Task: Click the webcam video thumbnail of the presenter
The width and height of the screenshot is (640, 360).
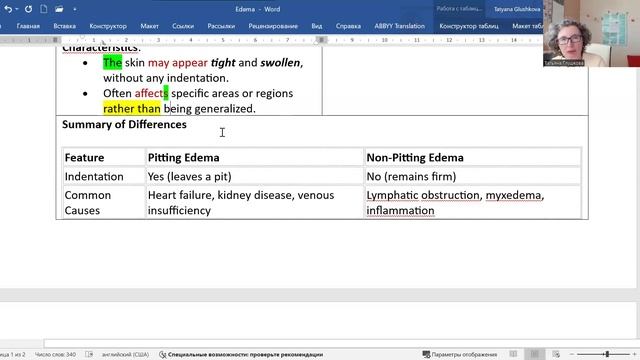Action: click(x=591, y=33)
